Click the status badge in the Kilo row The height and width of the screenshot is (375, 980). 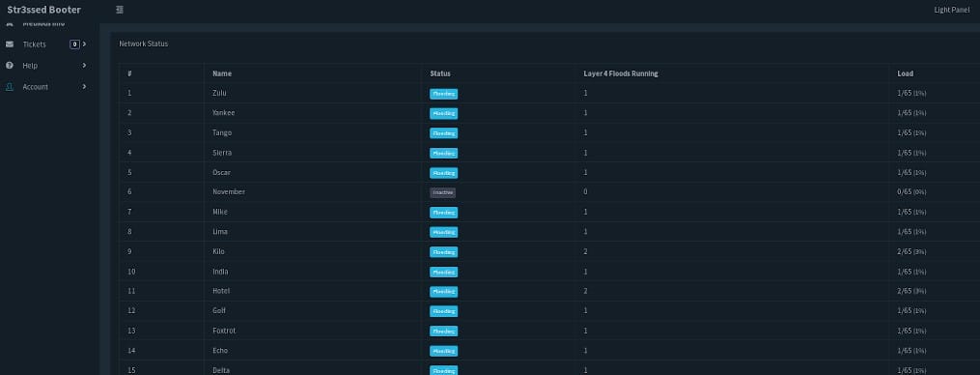pos(444,251)
